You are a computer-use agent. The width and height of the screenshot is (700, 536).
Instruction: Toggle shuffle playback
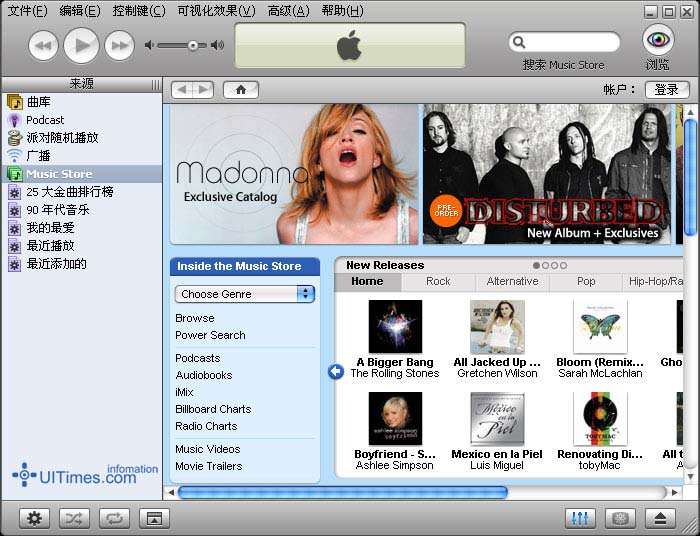click(74, 518)
